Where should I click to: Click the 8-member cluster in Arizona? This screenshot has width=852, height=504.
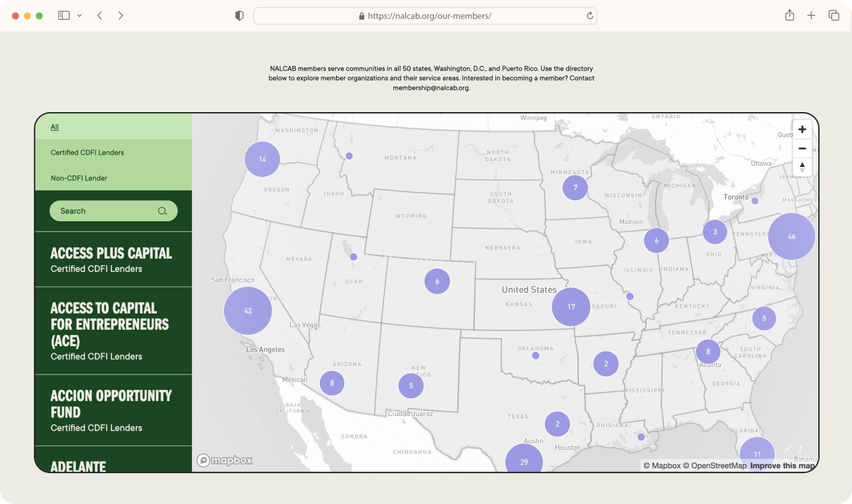pyautogui.click(x=332, y=383)
